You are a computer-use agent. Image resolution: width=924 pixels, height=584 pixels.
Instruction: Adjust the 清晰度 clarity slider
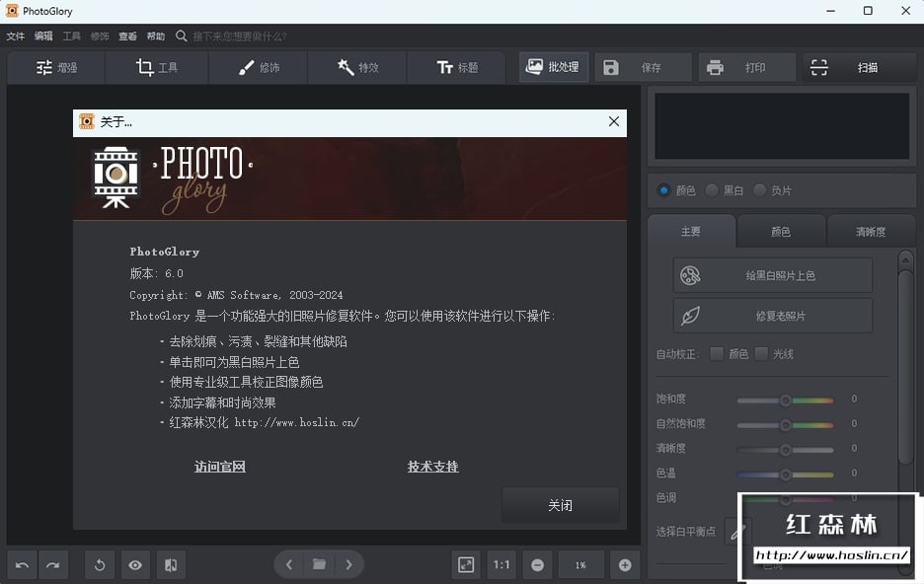point(785,450)
